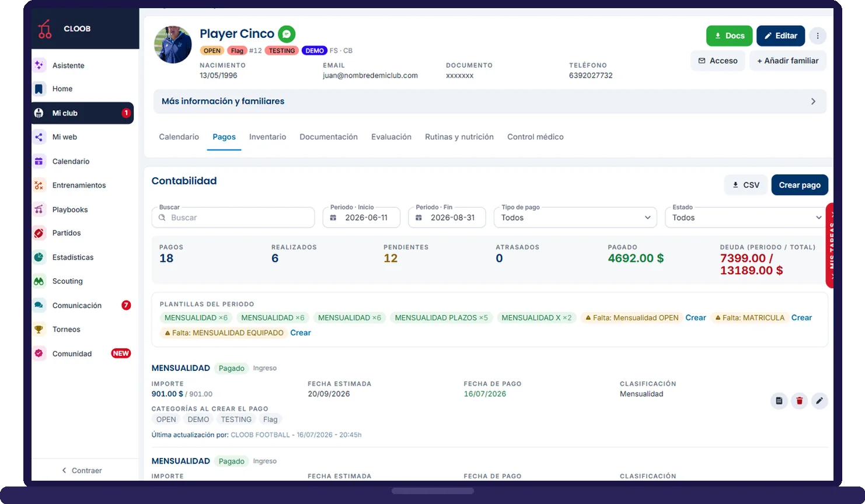Open the Tipo de pago dropdown
The image size is (865, 504).
point(575,218)
